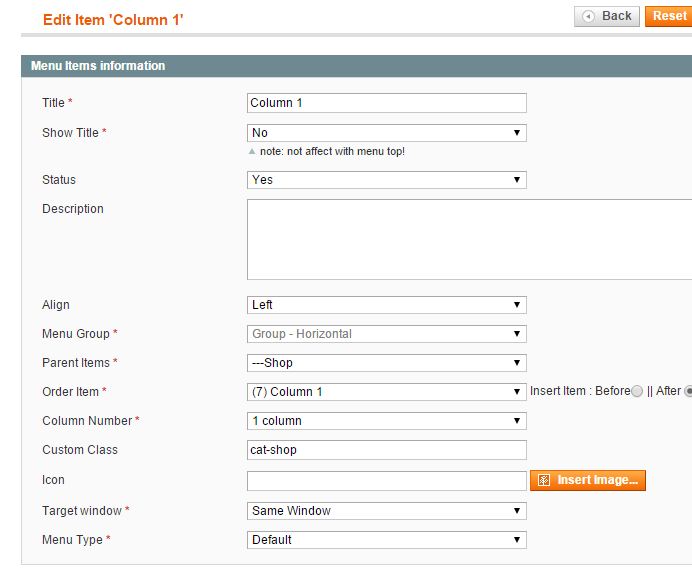
Task: Click into the Title text field
Action: (x=387, y=103)
